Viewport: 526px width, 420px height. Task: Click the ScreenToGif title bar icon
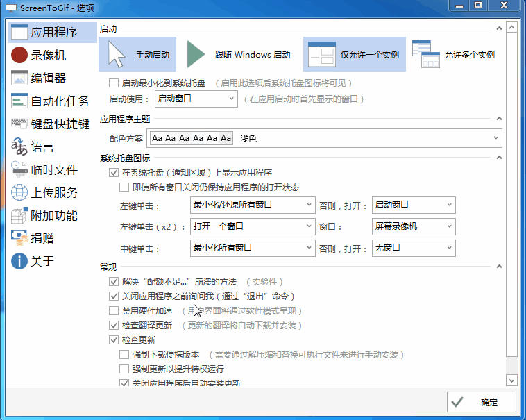[11, 8]
